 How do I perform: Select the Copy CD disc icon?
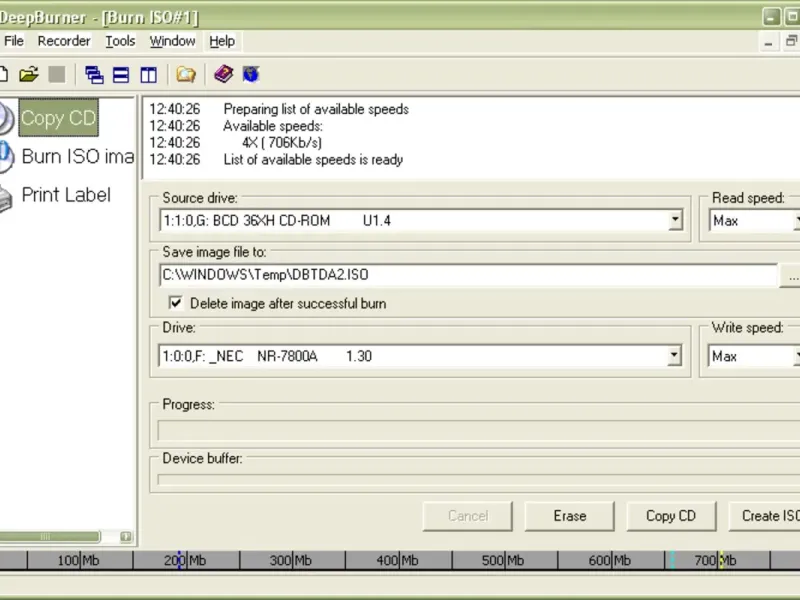6,118
